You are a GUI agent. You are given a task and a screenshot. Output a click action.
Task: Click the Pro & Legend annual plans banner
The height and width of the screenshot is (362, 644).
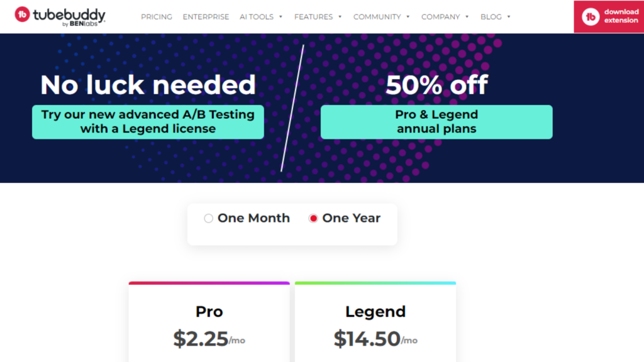(x=436, y=122)
